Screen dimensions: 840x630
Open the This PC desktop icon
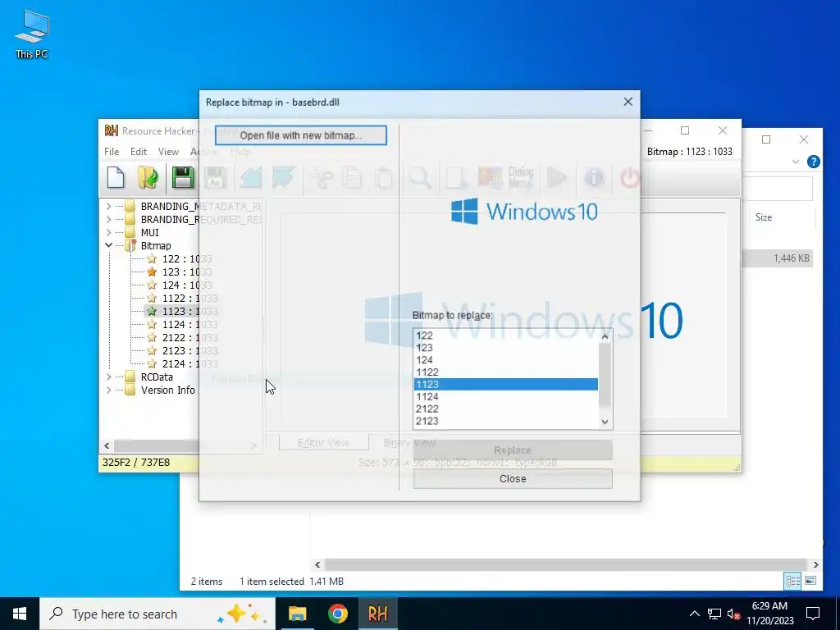[x=32, y=34]
